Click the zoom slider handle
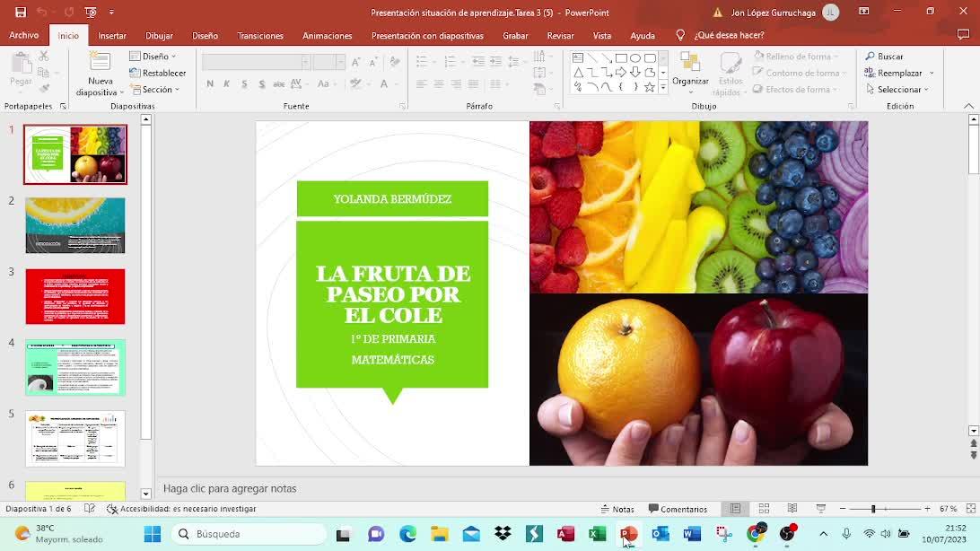Viewport: 980px width, 551px height. [873, 509]
